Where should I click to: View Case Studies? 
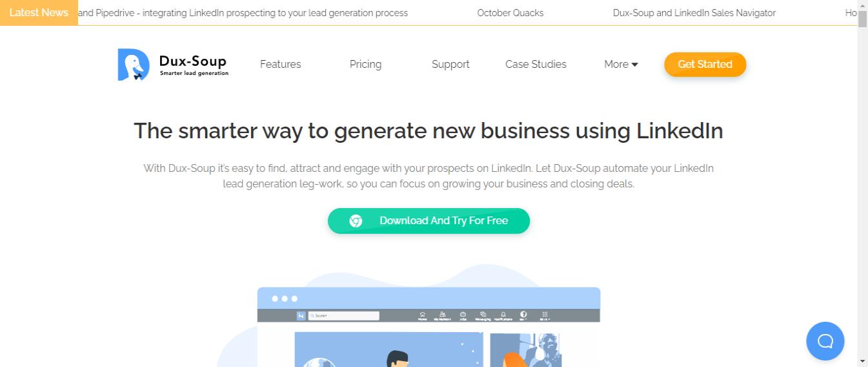coord(536,65)
